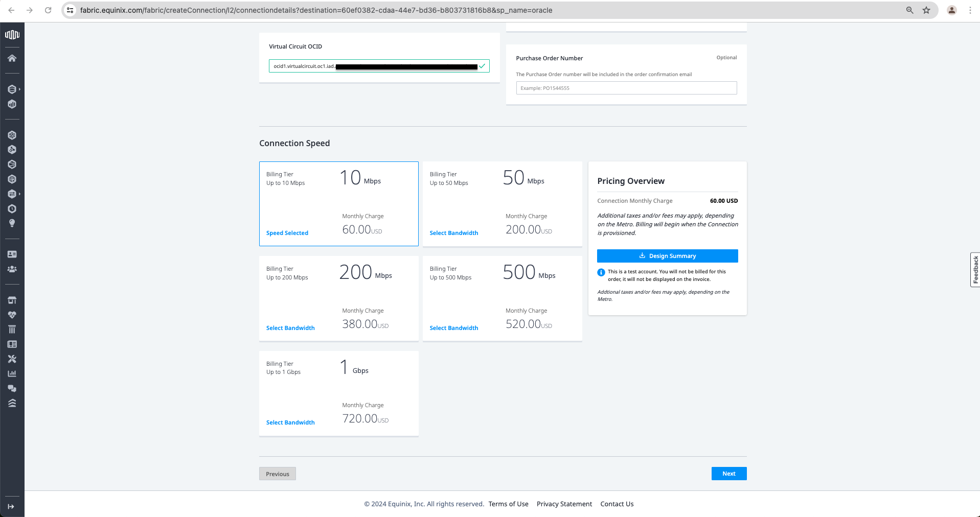Select the 50 Mbps bandwidth tier
The width and height of the screenshot is (980, 517).
coord(453,233)
